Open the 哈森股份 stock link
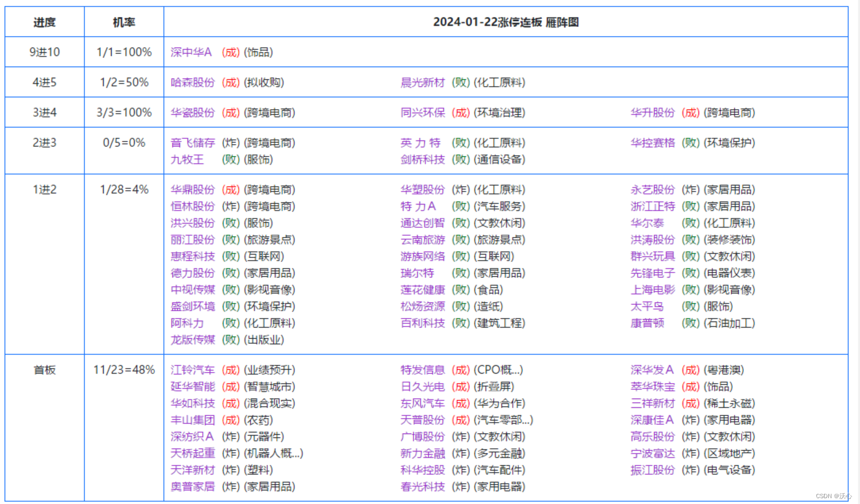The height and width of the screenshot is (504, 860). tap(193, 83)
